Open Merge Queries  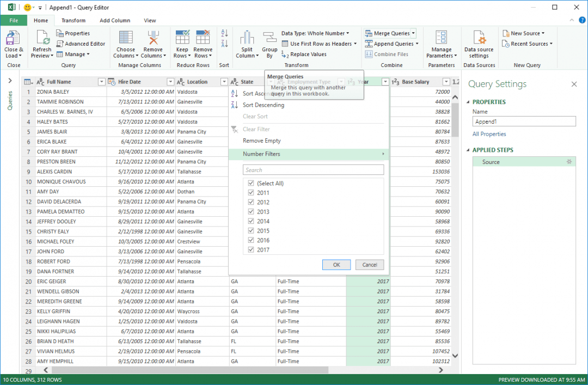389,33
